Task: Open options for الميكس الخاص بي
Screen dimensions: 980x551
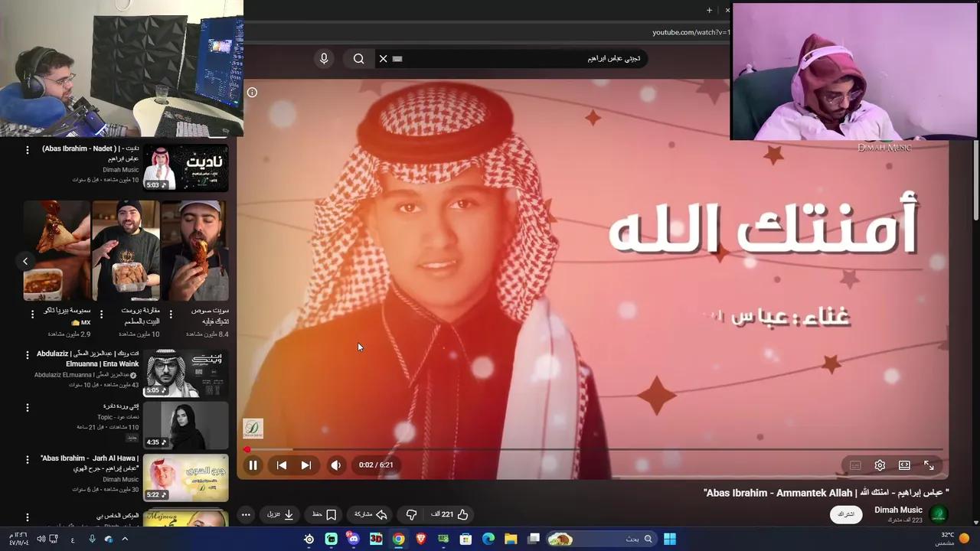Action: [28, 517]
